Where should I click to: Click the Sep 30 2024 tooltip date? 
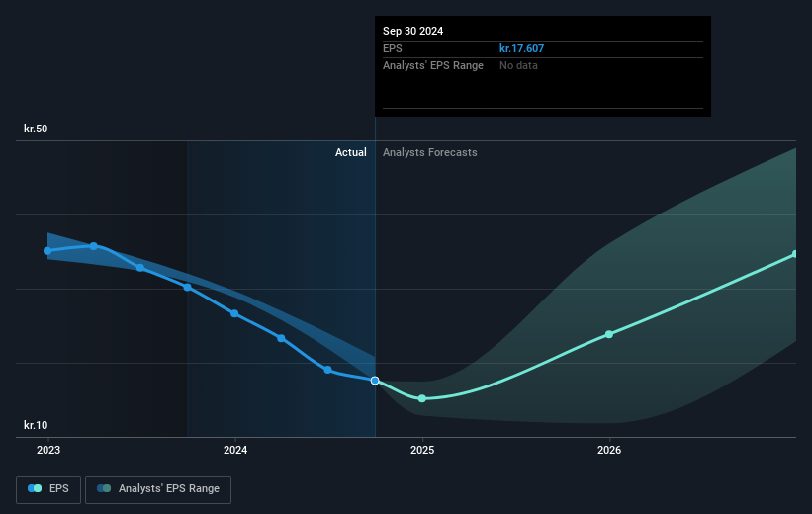coord(412,31)
